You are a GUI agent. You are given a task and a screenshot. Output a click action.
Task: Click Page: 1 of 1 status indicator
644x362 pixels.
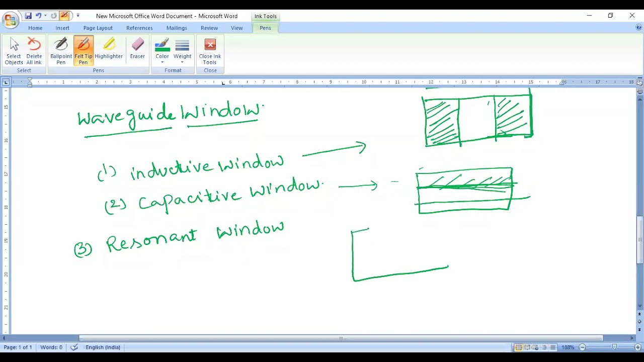point(18,347)
